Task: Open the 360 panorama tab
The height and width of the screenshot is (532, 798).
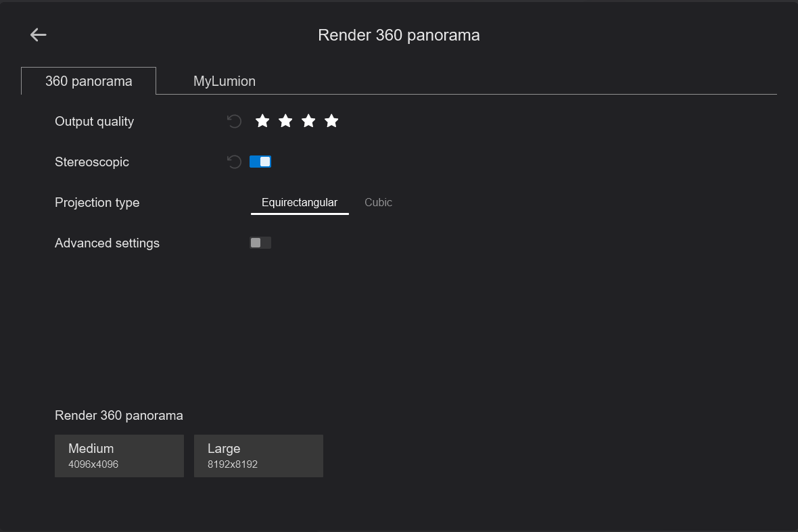Action: (89, 81)
